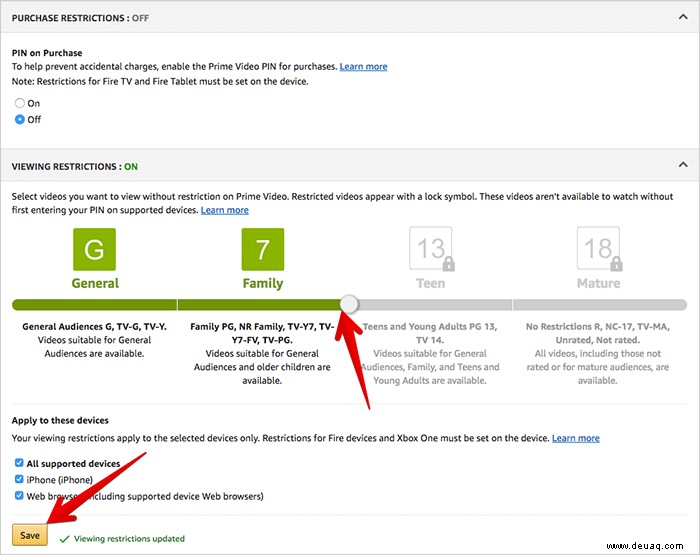Collapse the Purchase Restrictions section
The image size is (700, 555).
(683, 17)
